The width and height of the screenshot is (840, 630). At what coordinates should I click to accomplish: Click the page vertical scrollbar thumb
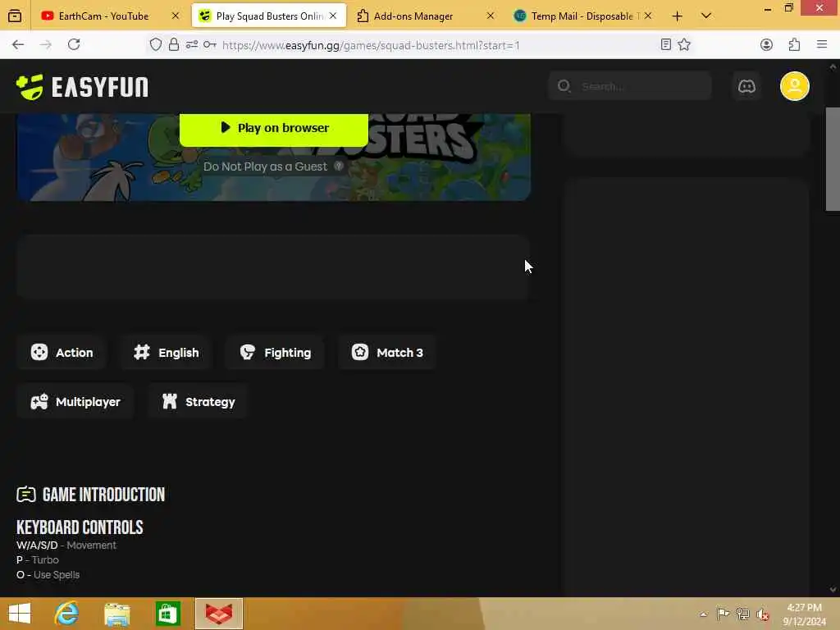pos(833,158)
